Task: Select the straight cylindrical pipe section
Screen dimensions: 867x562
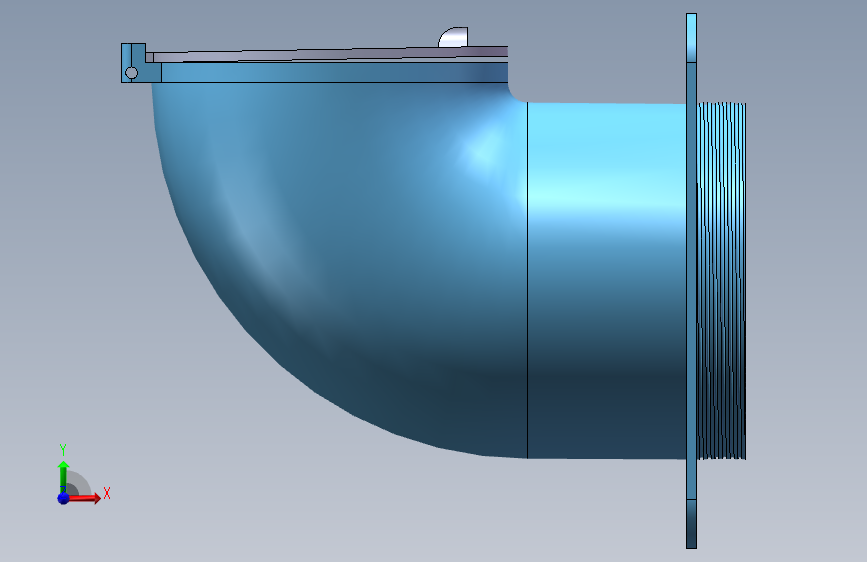Action: [x=607, y=280]
